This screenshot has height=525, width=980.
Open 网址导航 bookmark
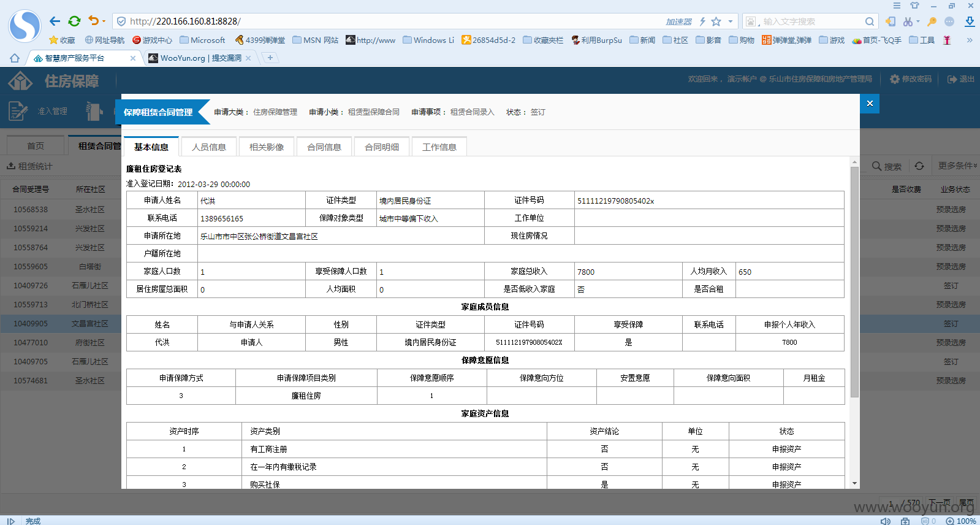pyautogui.click(x=105, y=40)
